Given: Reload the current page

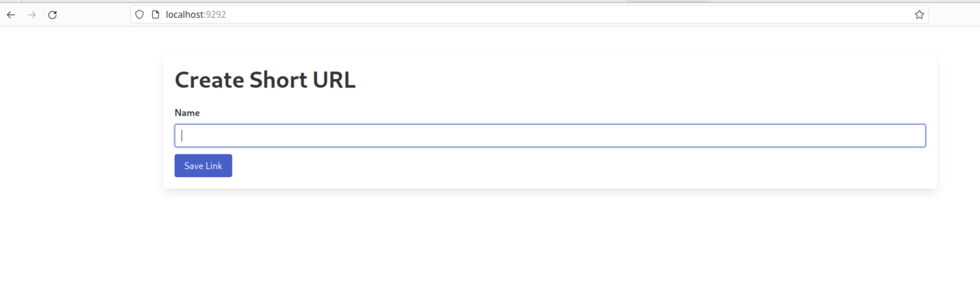Looking at the screenshot, I should [52, 14].
